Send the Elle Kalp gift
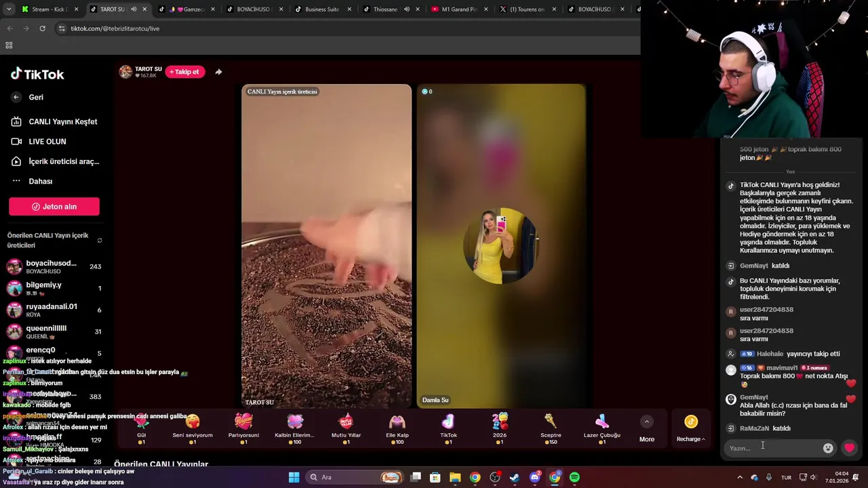 coord(397,428)
